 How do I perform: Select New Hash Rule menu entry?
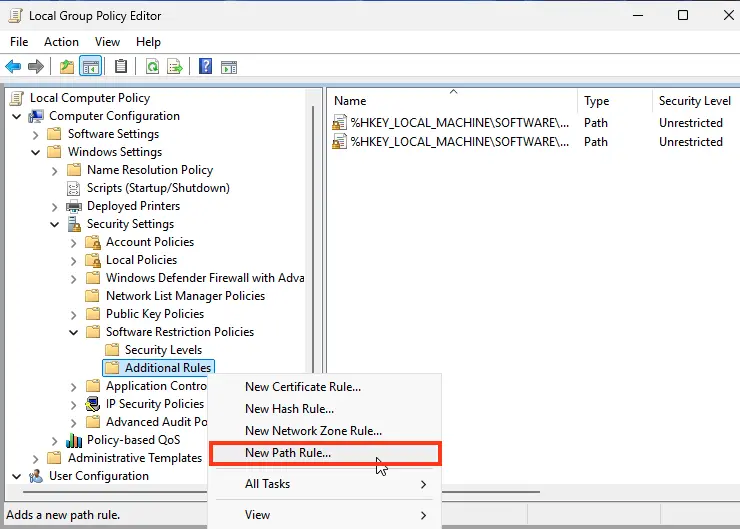[x=289, y=409]
